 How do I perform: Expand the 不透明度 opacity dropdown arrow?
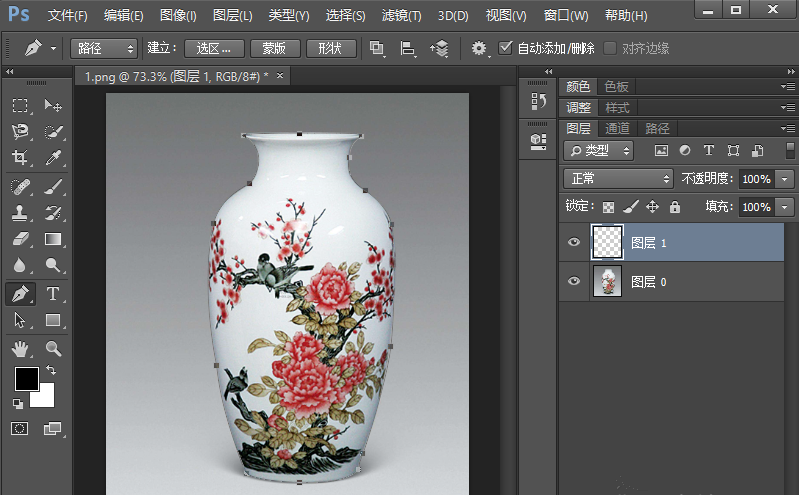784,179
